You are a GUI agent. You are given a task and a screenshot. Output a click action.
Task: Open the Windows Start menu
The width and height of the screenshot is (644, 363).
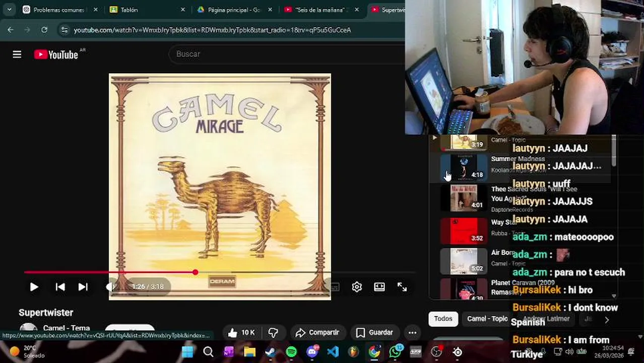187,351
